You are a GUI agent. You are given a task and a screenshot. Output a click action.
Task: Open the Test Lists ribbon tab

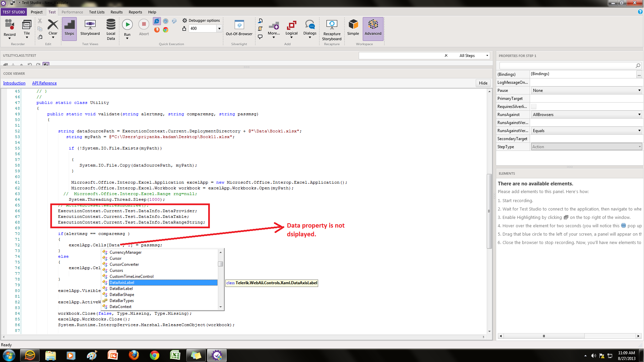(x=97, y=12)
